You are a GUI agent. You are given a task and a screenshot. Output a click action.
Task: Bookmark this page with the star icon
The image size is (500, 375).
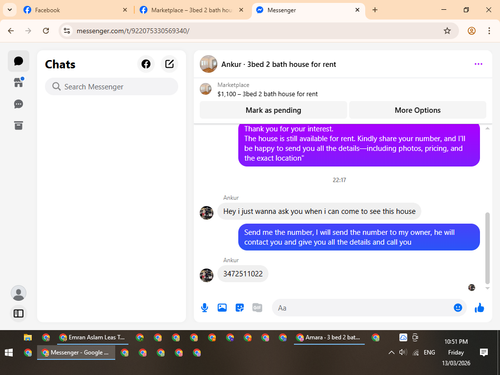(447, 31)
